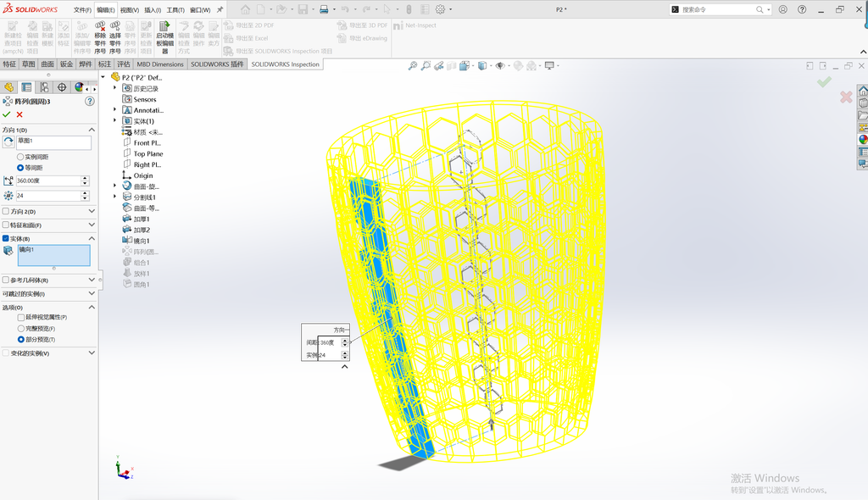Enable the 方向 2 checkbox
The width and height of the screenshot is (868, 500).
pyautogui.click(x=6, y=211)
